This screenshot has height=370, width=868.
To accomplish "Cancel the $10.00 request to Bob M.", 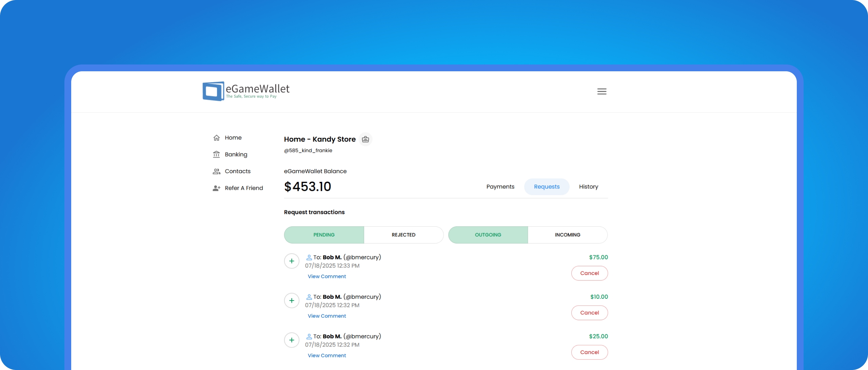I will point(589,313).
